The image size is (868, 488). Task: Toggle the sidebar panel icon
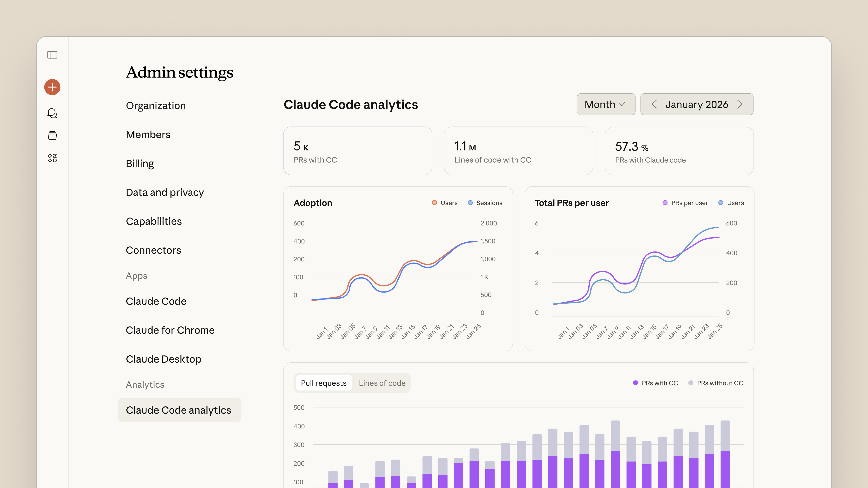(x=52, y=54)
